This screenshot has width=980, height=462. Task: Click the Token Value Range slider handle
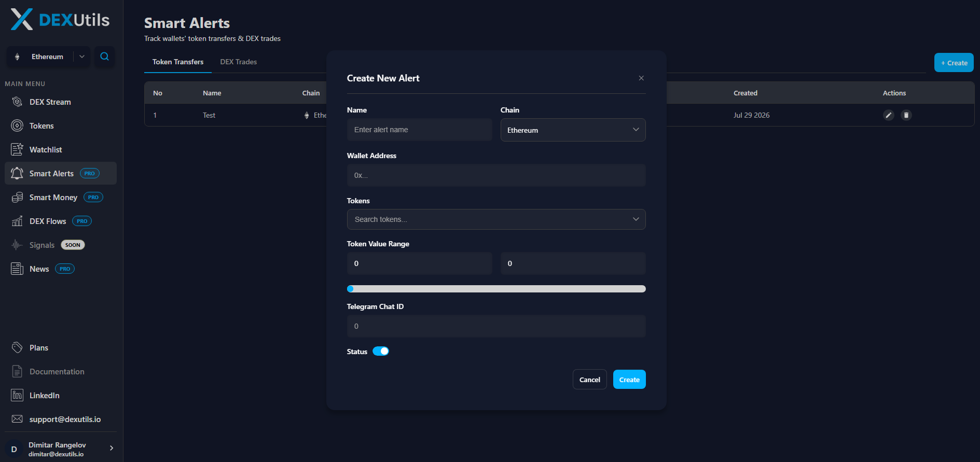[x=350, y=289]
